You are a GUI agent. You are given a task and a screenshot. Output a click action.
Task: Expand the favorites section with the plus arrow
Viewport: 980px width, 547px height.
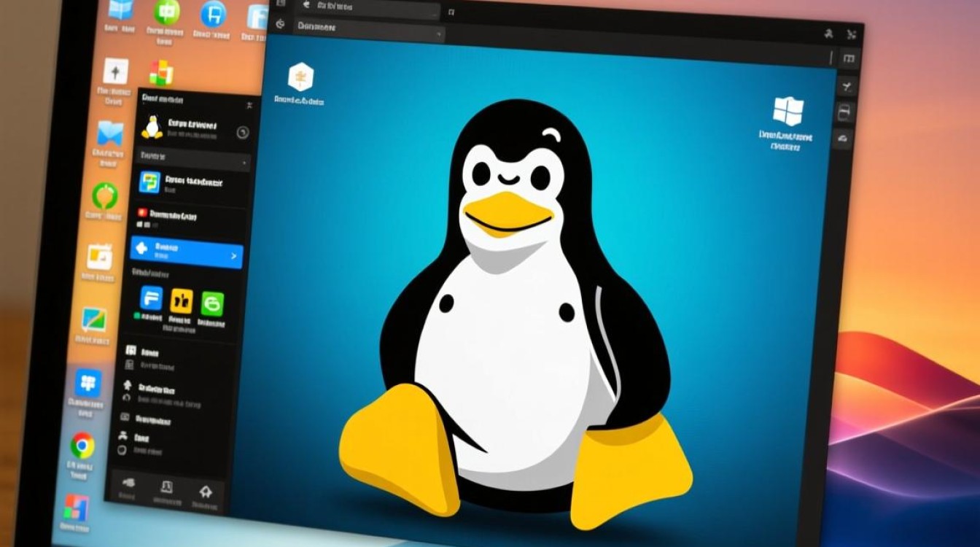[246, 162]
